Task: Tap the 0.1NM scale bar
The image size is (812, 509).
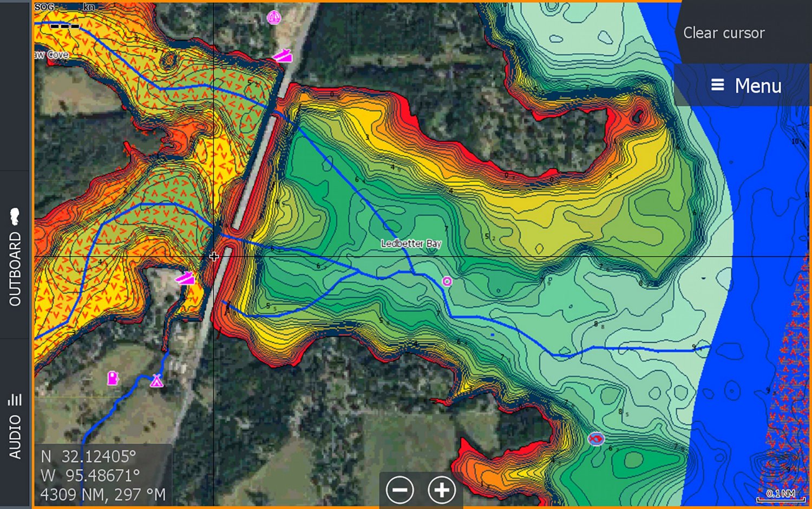Action: click(781, 495)
